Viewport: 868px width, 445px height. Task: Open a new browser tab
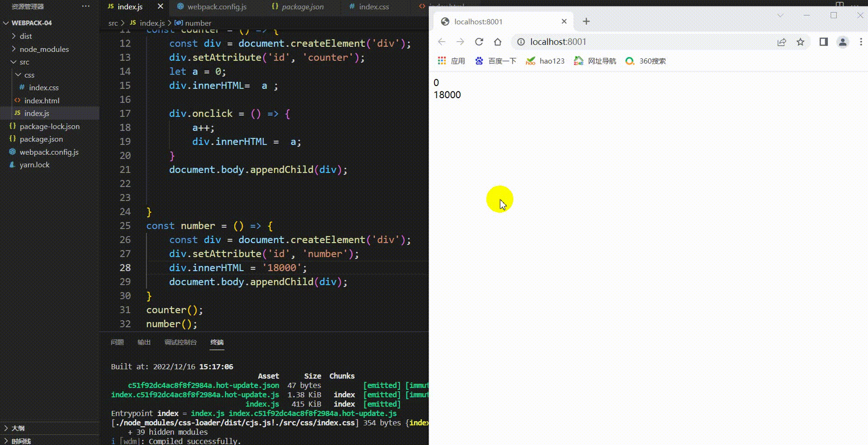pyautogui.click(x=586, y=21)
